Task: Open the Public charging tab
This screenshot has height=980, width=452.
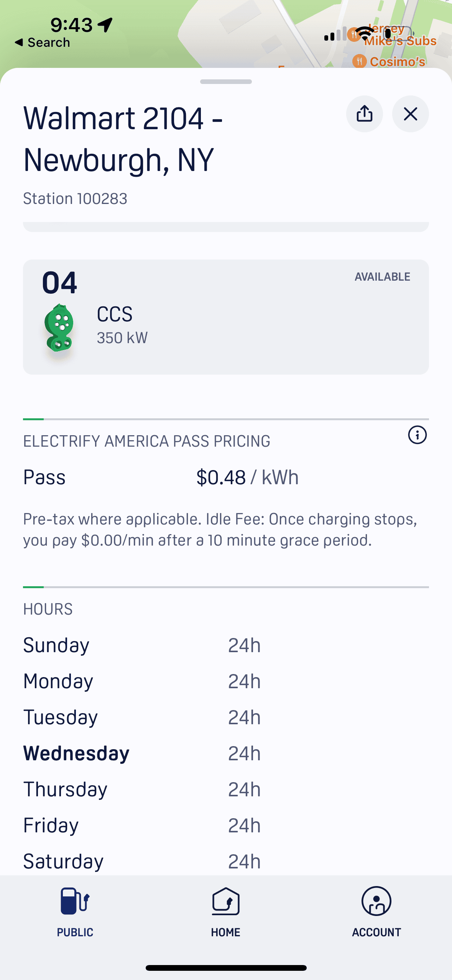Action: pos(75,911)
